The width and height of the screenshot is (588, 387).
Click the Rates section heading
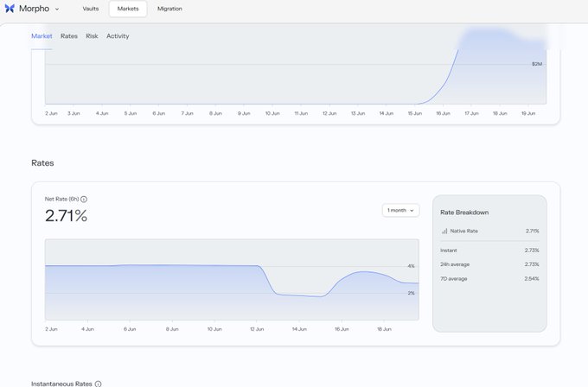42,163
